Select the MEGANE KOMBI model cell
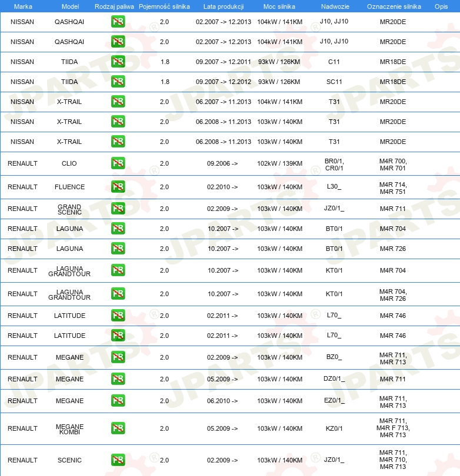This screenshot has width=460, height=476. click(69, 429)
